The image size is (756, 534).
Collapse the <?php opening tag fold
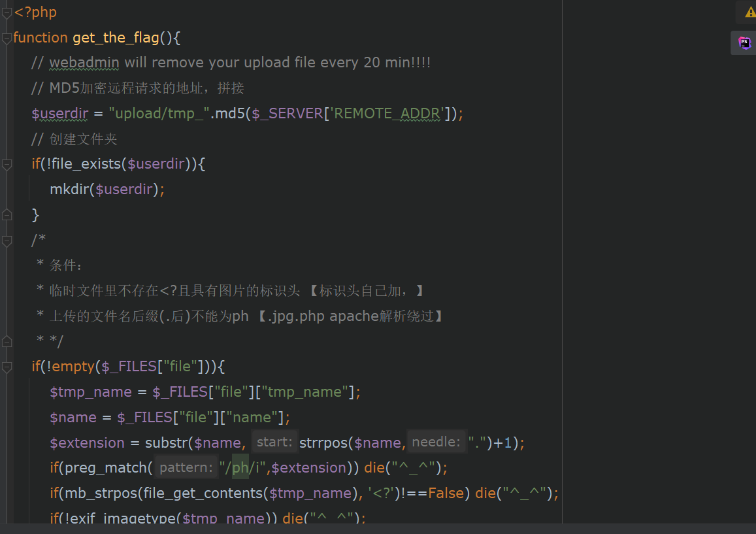(7, 12)
